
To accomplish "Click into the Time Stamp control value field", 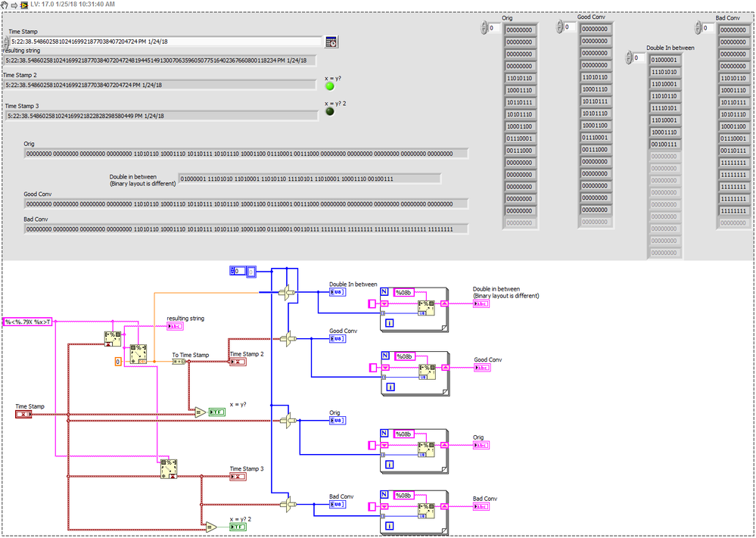I will [166, 42].
